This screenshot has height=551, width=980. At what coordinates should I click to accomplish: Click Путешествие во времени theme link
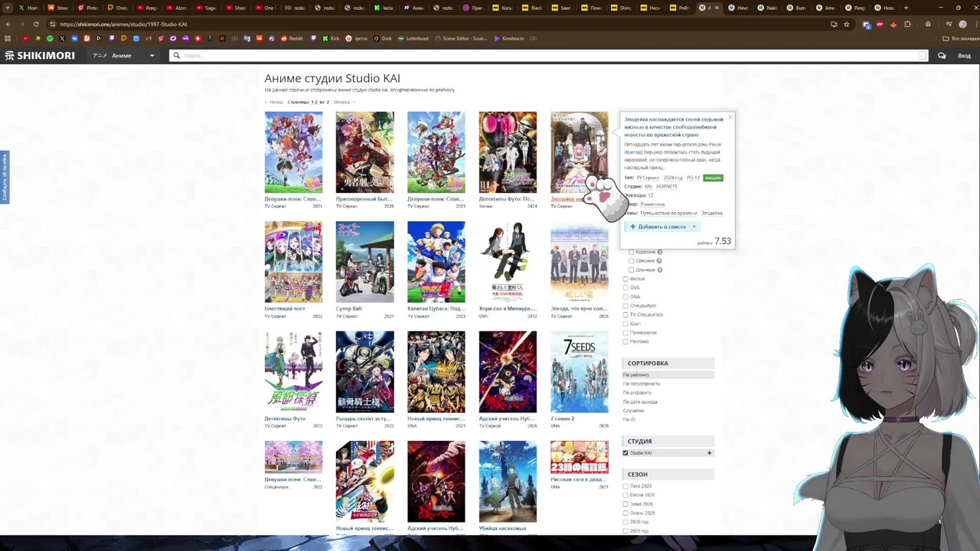[x=668, y=214]
